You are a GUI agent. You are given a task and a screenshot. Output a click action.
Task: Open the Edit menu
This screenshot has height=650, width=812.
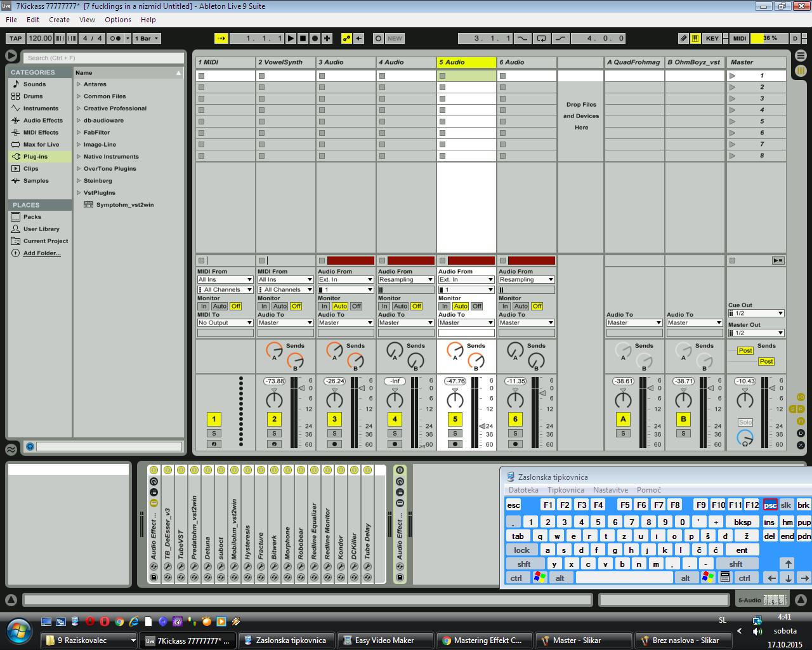coord(33,20)
